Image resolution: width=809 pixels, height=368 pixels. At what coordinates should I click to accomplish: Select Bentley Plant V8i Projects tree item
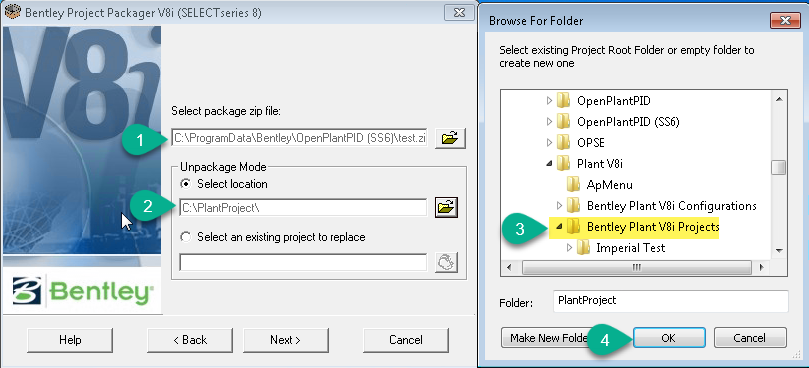(x=653, y=227)
